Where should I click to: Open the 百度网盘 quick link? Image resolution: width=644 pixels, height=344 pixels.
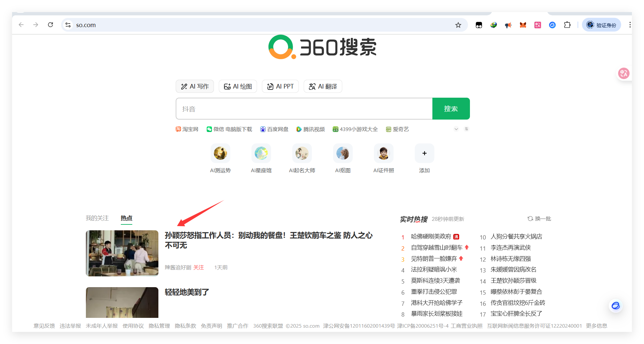[274, 129]
